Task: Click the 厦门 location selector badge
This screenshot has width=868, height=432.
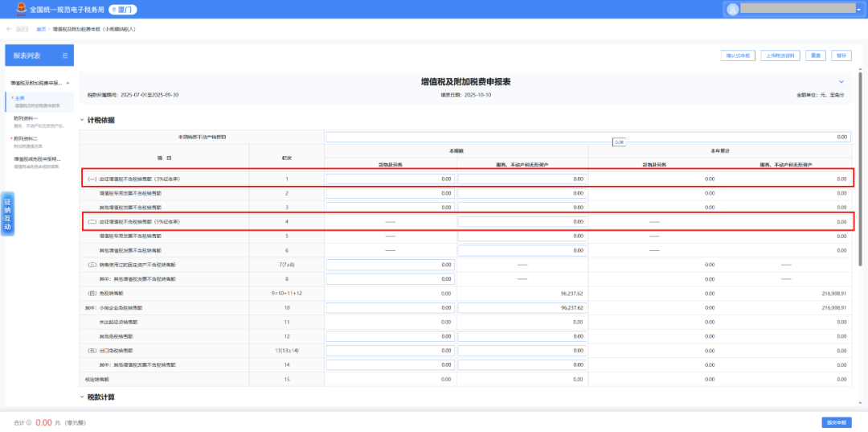Action: (122, 9)
